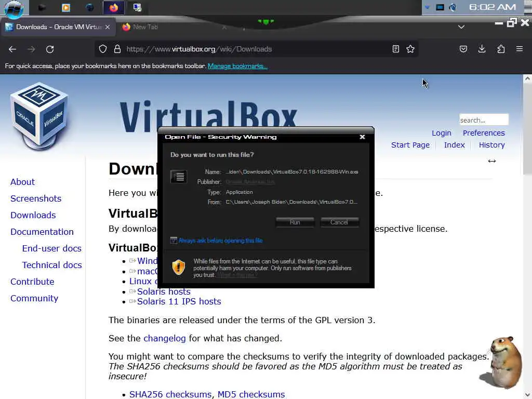This screenshot has width=532, height=399.
Task: Click the publisher link in the dialog
Action: [x=250, y=182]
